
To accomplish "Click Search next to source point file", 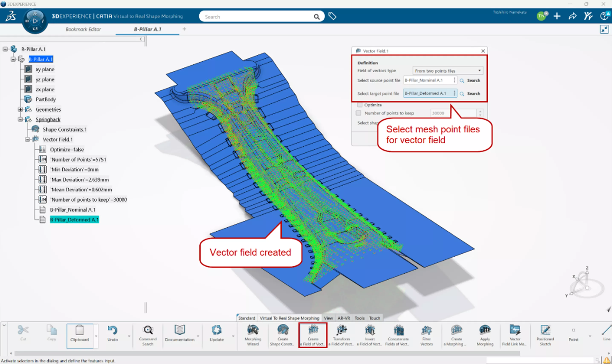I will tap(470, 80).
